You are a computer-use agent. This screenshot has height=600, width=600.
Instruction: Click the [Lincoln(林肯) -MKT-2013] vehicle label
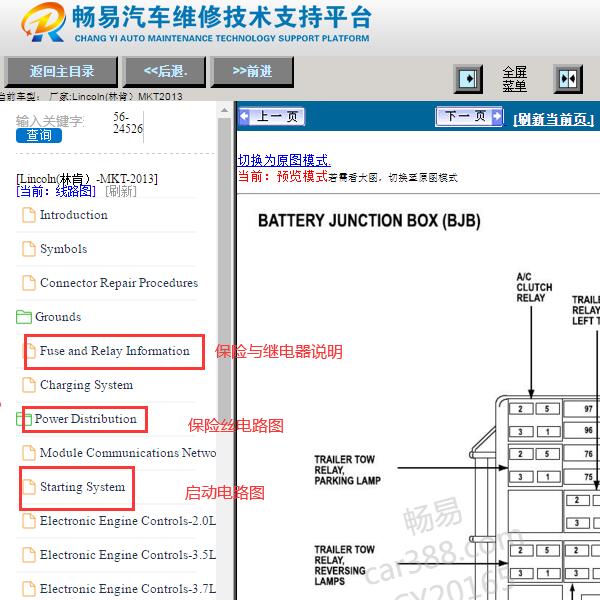[87, 179]
